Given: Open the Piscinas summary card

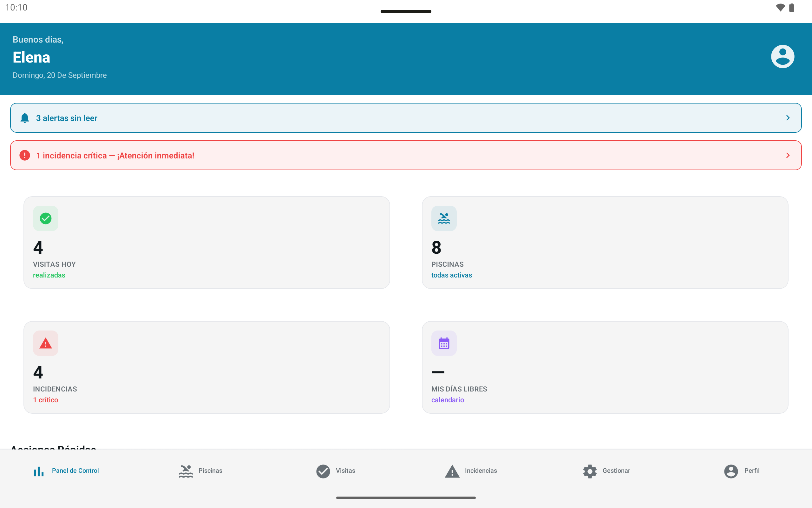Looking at the screenshot, I should click(605, 243).
